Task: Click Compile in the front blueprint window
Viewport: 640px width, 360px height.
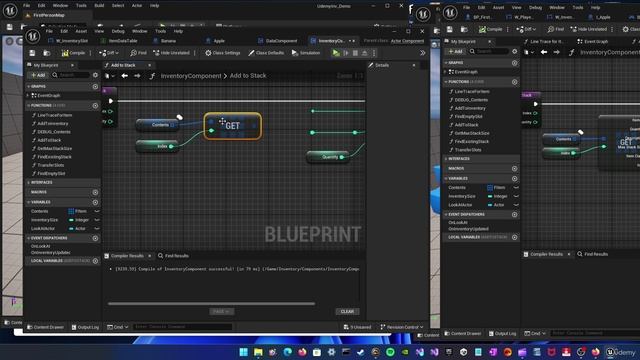Action: coord(73,53)
